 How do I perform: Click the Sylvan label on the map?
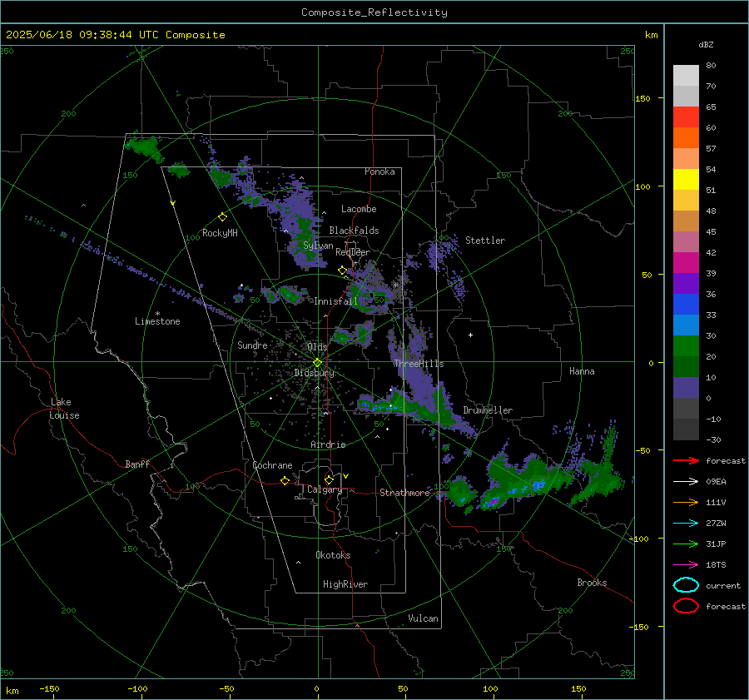point(318,246)
